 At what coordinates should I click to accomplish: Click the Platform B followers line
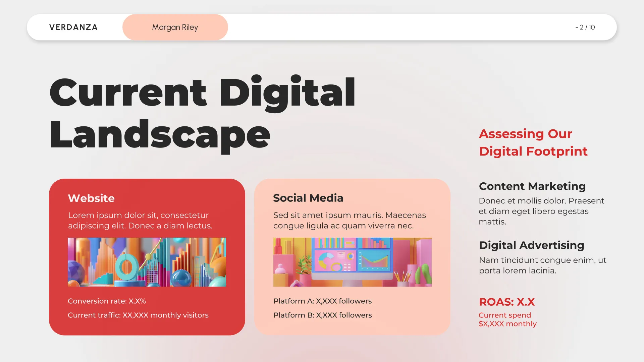(x=322, y=315)
